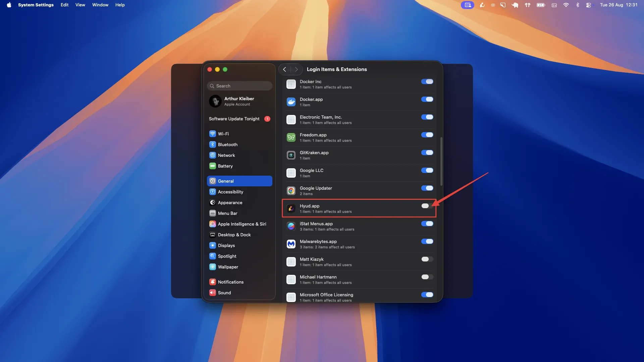Open Spotlight settings in sidebar
The width and height of the screenshot is (644, 362).
point(227,256)
